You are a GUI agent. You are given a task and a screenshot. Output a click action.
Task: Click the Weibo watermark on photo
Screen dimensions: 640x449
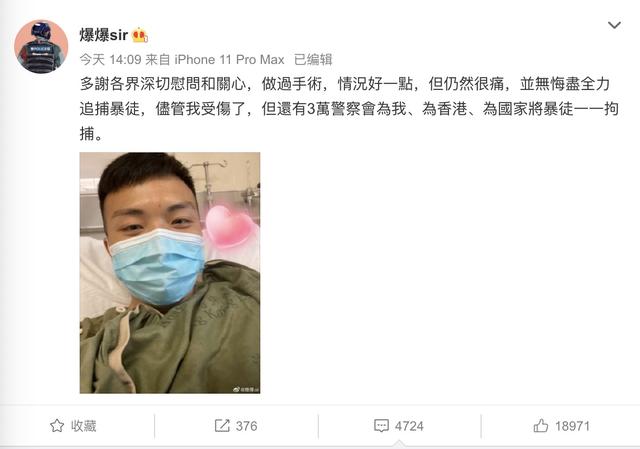[246, 390]
